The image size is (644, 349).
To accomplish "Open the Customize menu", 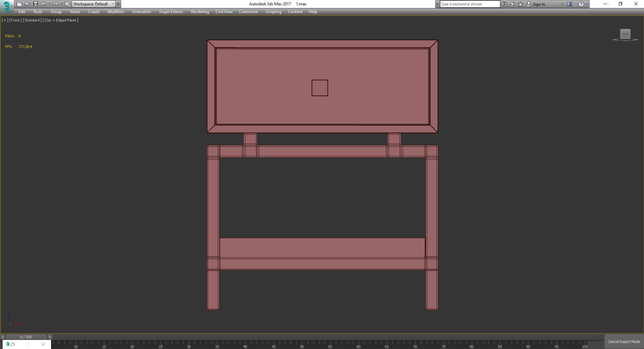I will 248,12.
